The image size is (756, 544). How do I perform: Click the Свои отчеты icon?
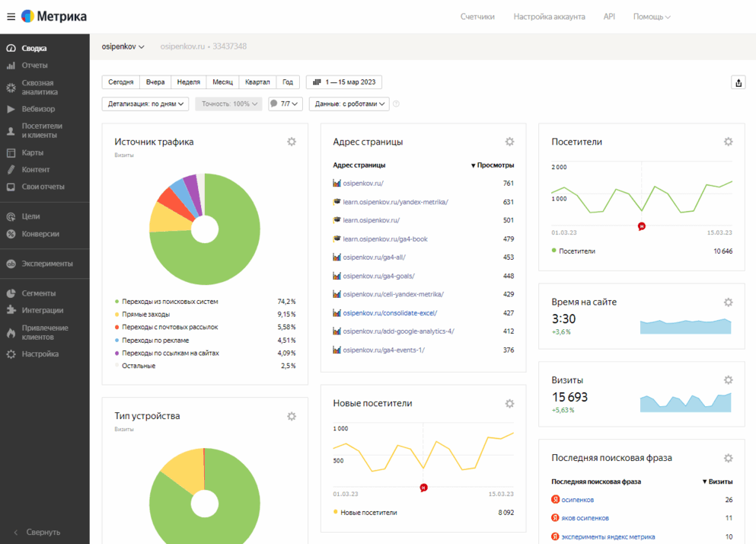11,187
